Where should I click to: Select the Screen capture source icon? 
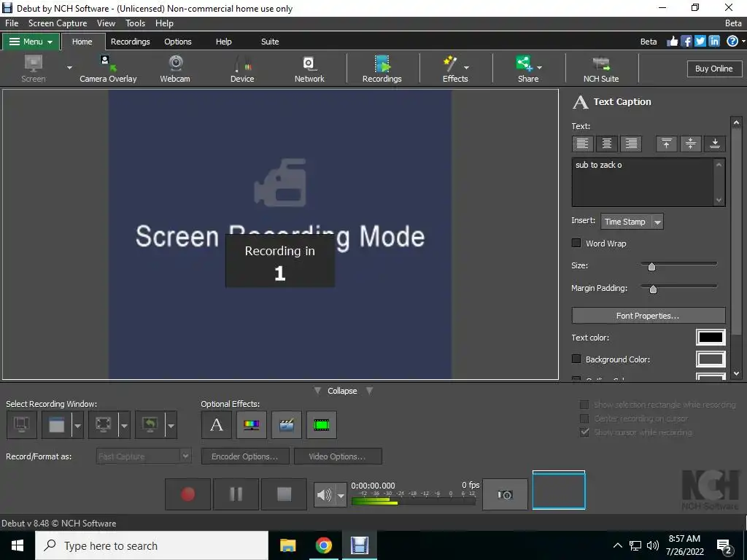click(x=34, y=69)
